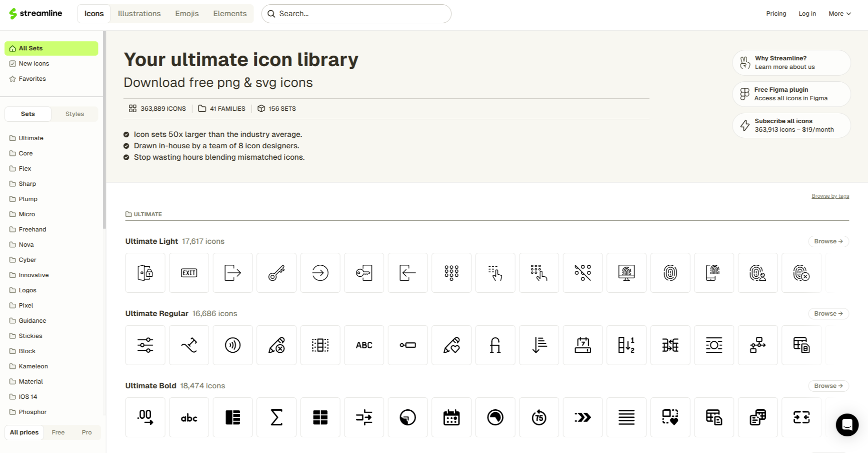Click the justified text lines icon
868x453 pixels.
tap(626, 417)
